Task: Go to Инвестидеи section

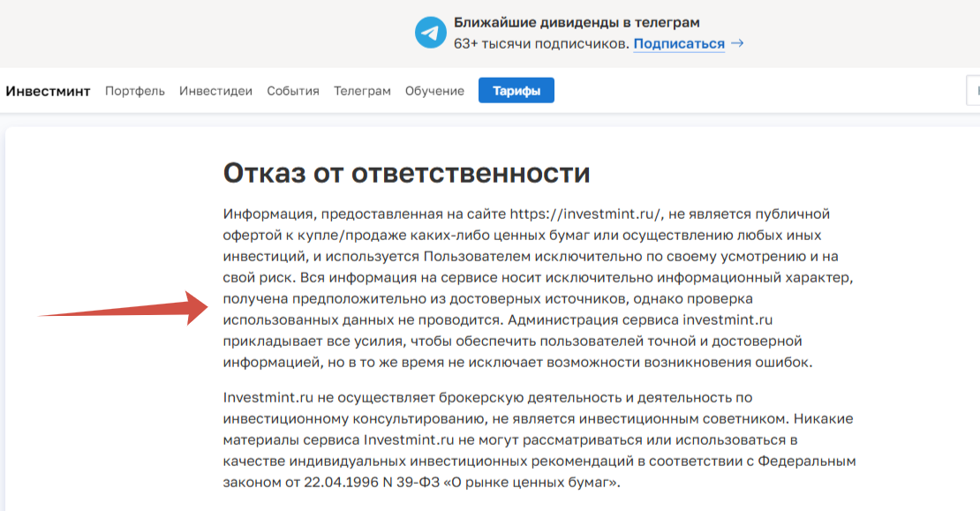Action: (x=215, y=91)
